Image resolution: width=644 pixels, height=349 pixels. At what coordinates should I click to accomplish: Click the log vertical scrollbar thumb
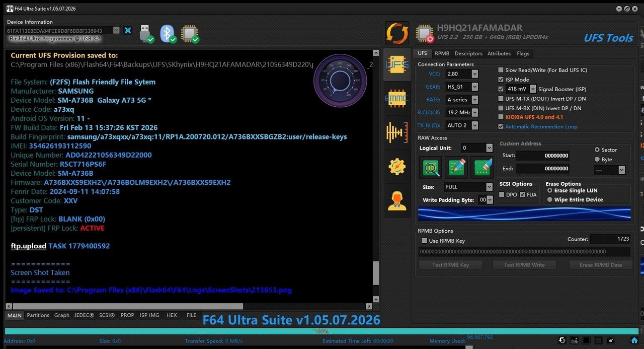point(375,273)
